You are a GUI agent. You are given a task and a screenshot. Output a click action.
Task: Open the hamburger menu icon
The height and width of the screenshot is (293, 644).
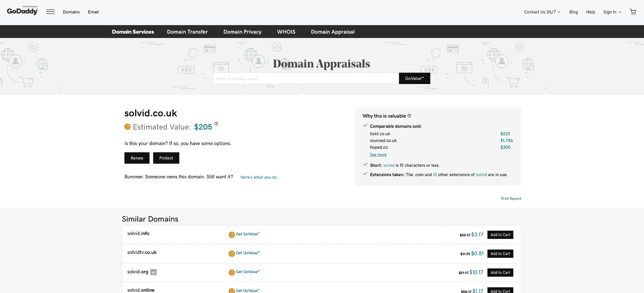click(x=50, y=12)
